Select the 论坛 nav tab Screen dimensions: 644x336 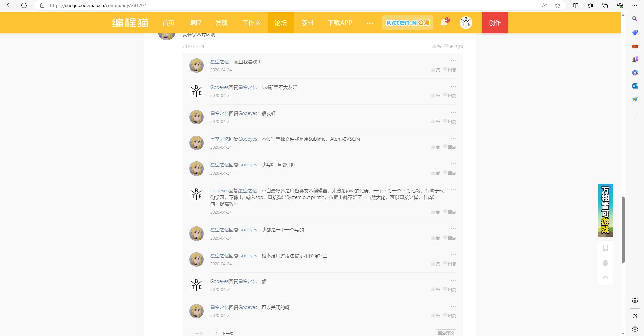[x=281, y=23]
